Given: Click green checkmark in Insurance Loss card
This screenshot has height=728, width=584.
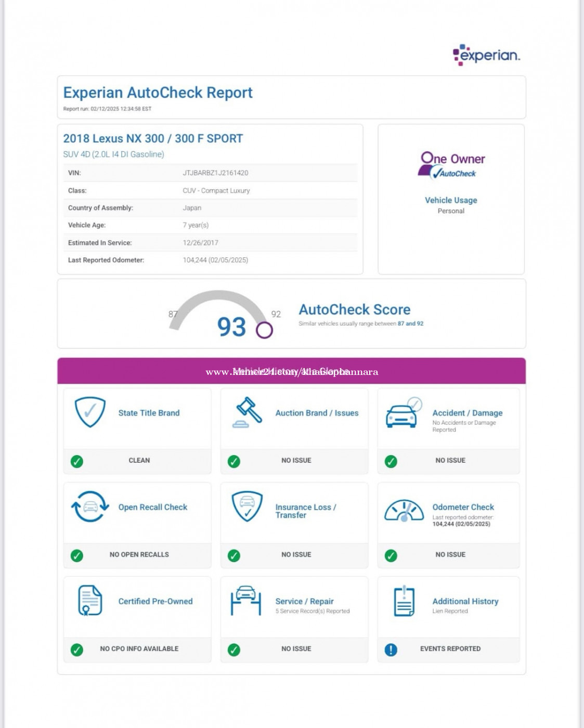Looking at the screenshot, I should tap(234, 555).
